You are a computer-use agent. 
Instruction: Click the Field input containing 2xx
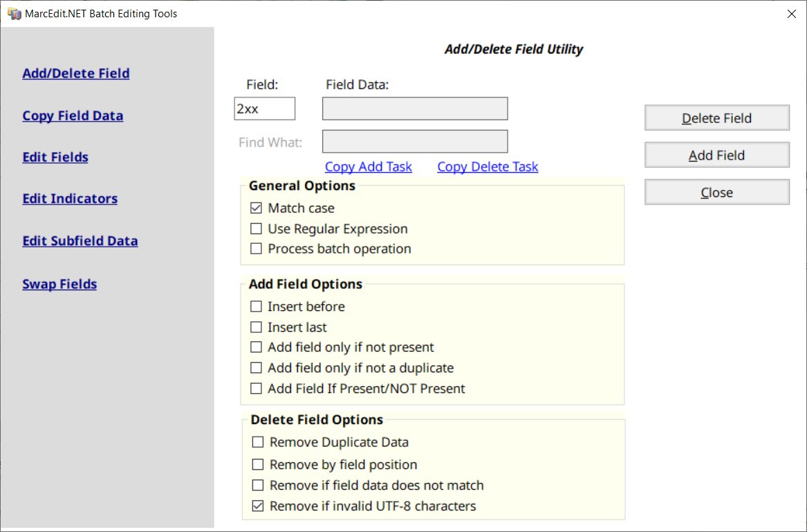coord(265,108)
